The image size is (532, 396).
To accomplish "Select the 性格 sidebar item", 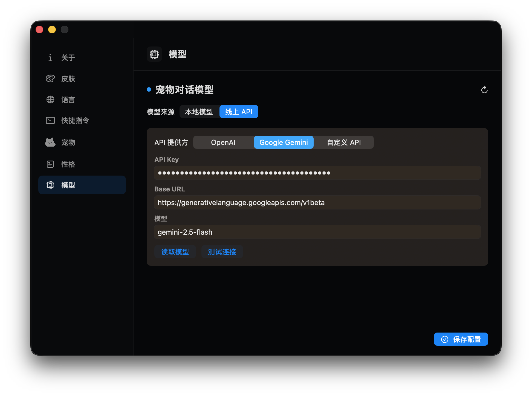I will (82, 164).
